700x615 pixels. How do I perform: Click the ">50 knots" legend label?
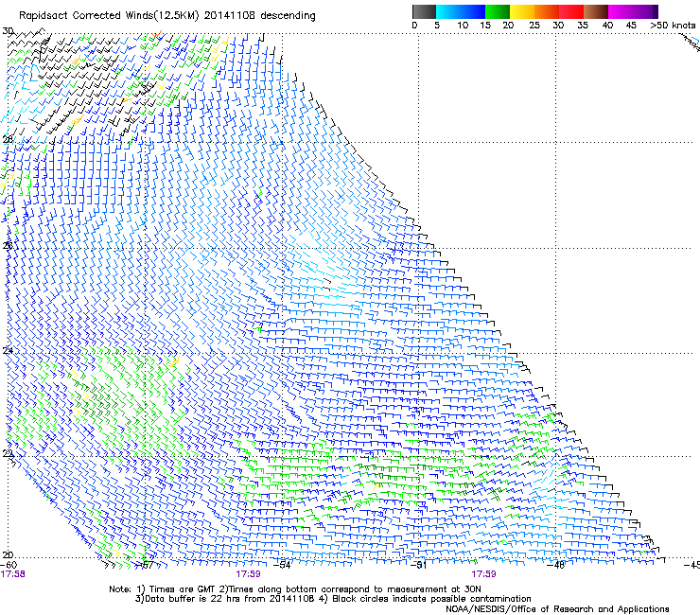click(673, 26)
